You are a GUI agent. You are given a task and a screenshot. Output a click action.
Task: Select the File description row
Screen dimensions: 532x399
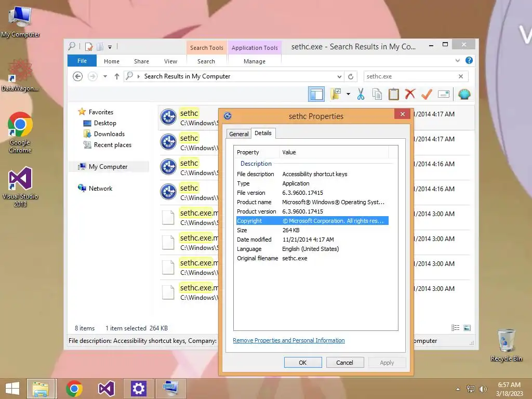[312, 174]
